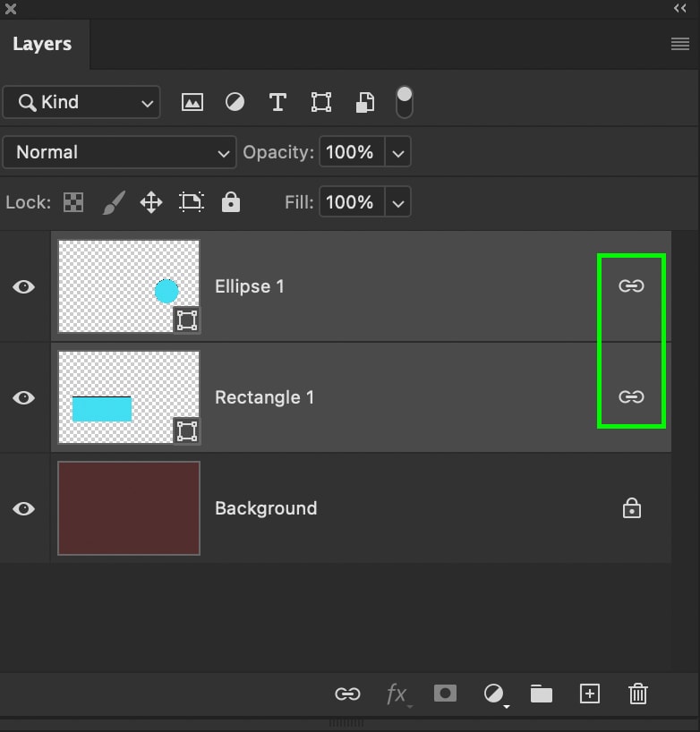Open the Normal blending mode dropdown

[x=120, y=152]
